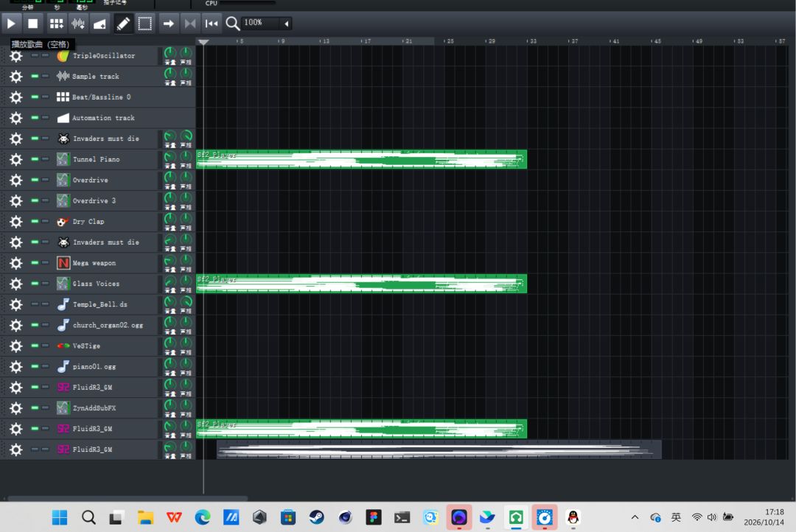The width and height of the screenshot is (796, 532).
Task: Click the magnifier zoom icon
Action: (x=232, y=24)
